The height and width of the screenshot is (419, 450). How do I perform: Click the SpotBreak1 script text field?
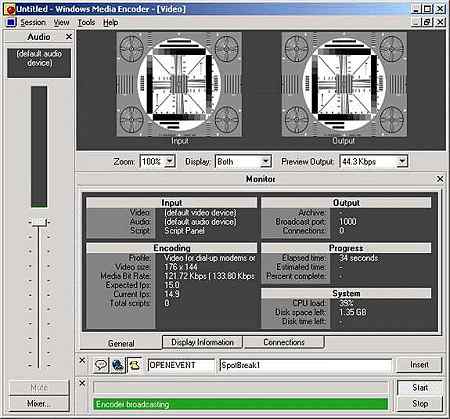pos(306,365)
